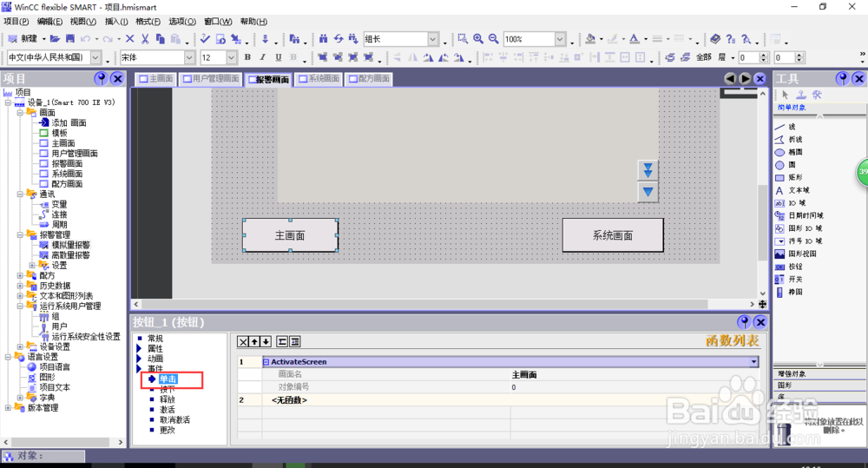Switch to the 主画面 tab
This screenshot has height=468, width=868.
(x=156, y=79)
